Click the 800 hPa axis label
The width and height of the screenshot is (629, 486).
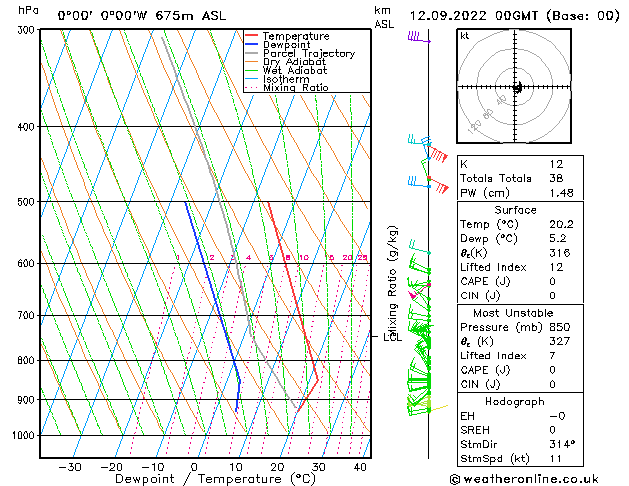point(28,361)
